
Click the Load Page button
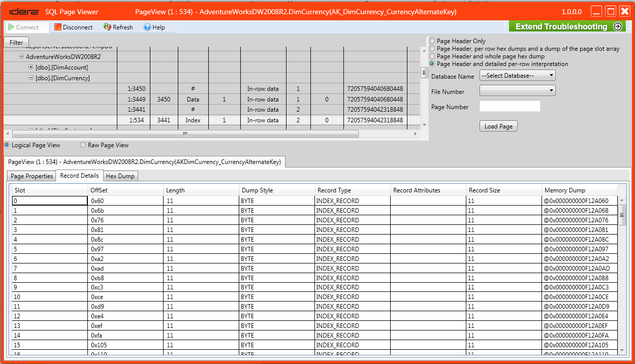coord(498,126)
